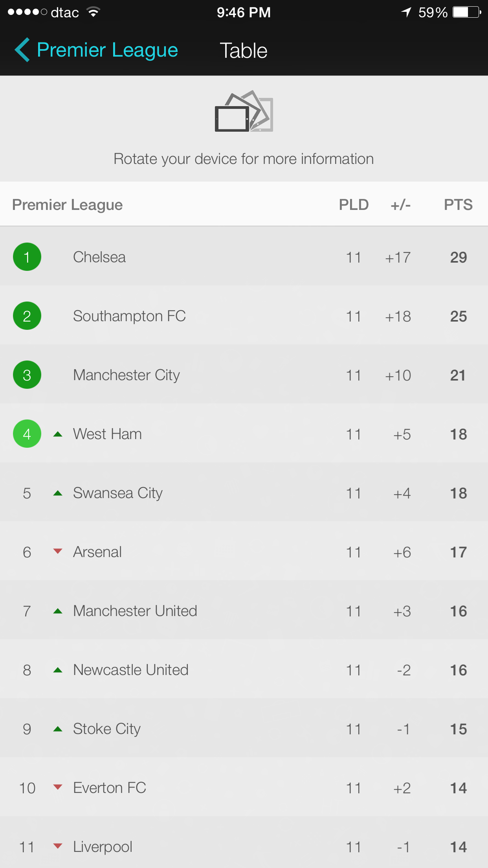Tap Manchester City's position 3 badge
This screenshot has height=868, width=488.
27,375
